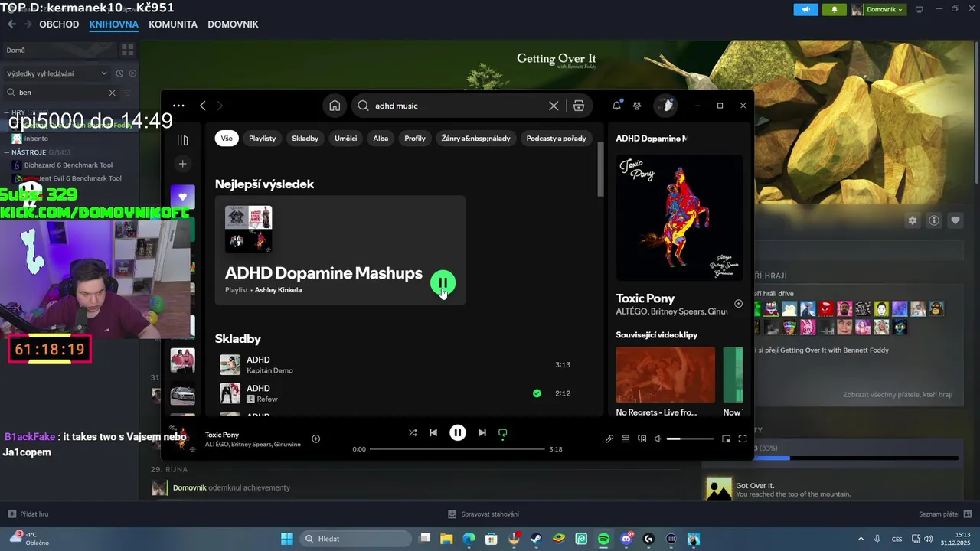Show hidden icons chevron in system tray
This screenshot has width=980, height=551.
861,539
